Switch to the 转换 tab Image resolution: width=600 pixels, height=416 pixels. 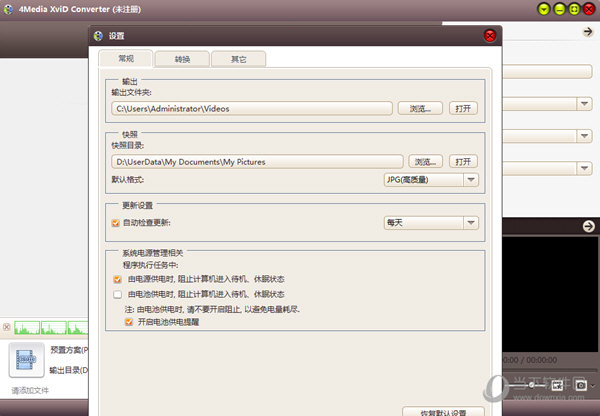183,59
